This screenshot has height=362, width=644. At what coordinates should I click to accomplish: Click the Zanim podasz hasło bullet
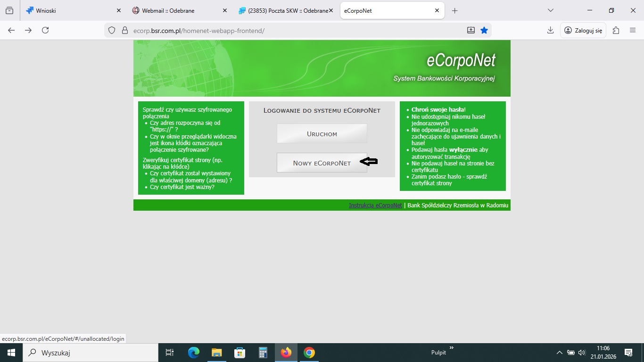[449, 180]
